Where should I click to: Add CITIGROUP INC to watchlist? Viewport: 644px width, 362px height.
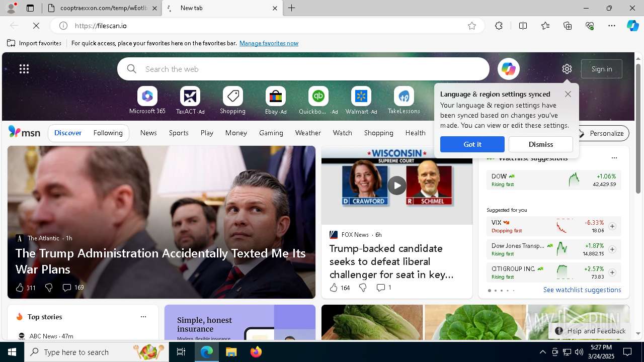pyautogui.click(x=612, y=273)
